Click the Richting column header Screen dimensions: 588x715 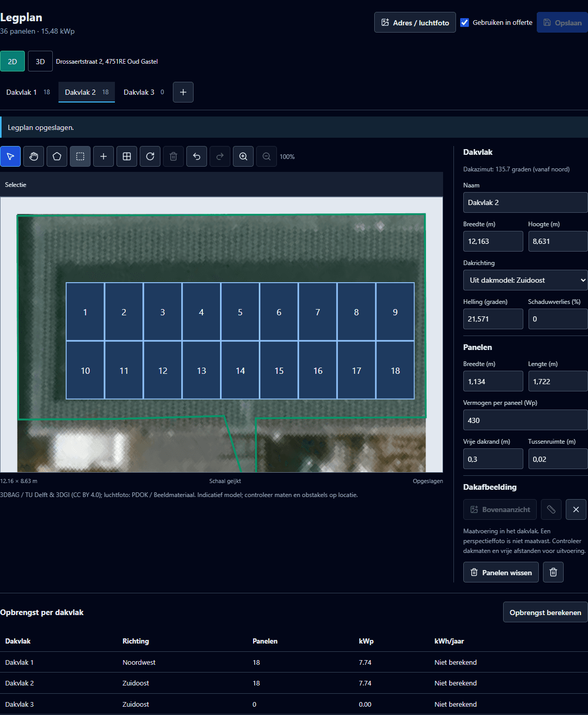136,641
